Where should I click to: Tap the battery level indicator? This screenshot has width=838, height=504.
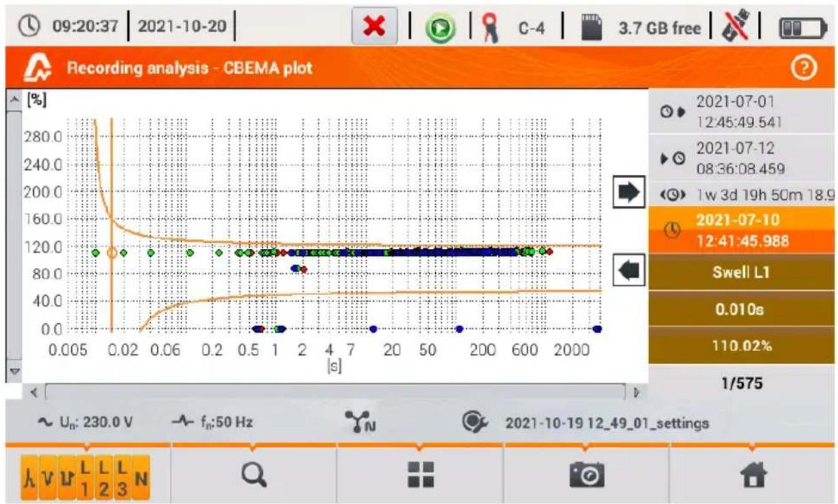point(802,29)
